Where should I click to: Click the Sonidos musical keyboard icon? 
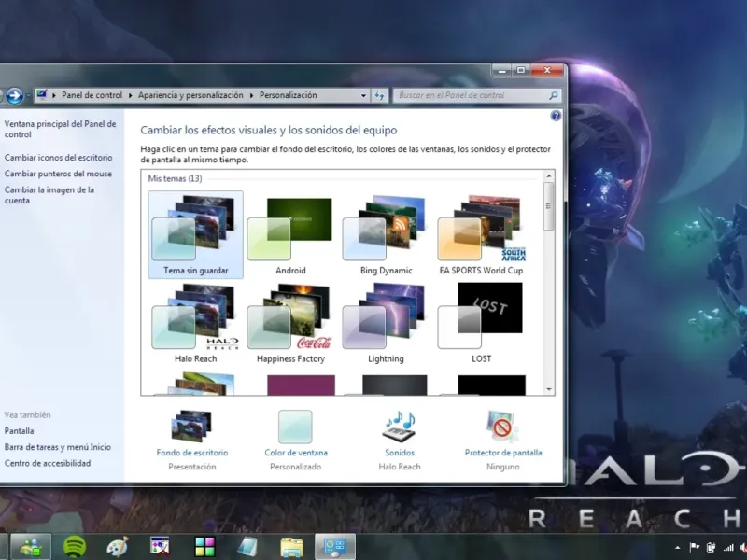point(399,426)
